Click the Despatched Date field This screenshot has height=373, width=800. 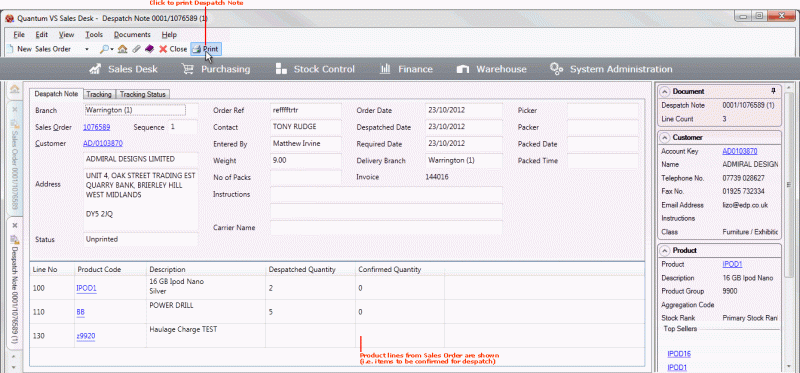pyautogui.click(x=464, y=127)
